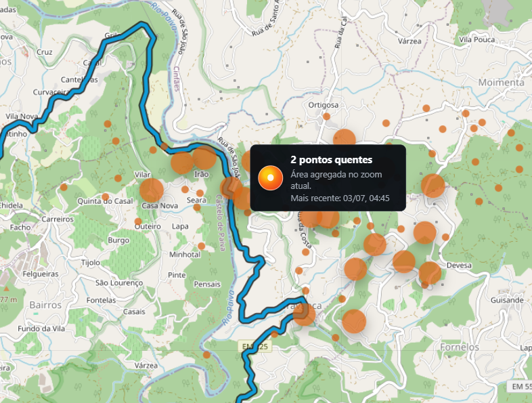Click the Seara place label
Viewport: 532px width, 403px height.
pyautogui.click(x=196, y=200)
